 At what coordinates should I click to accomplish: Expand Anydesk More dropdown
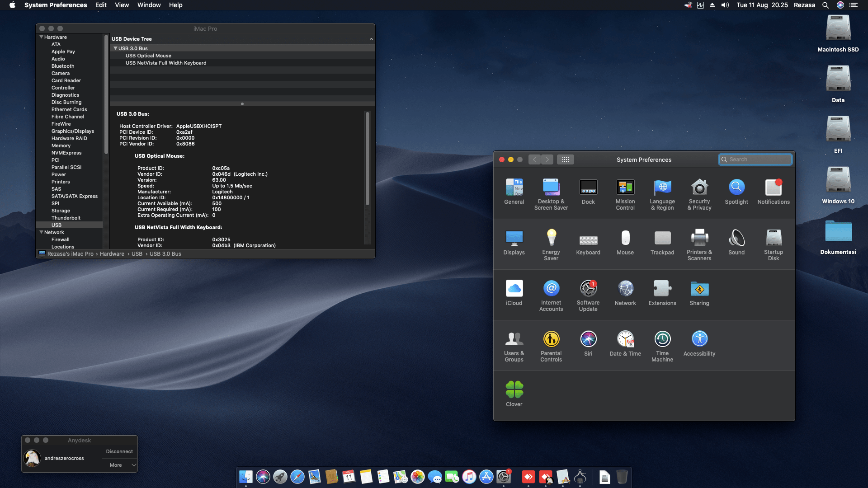tap(119, 465)
